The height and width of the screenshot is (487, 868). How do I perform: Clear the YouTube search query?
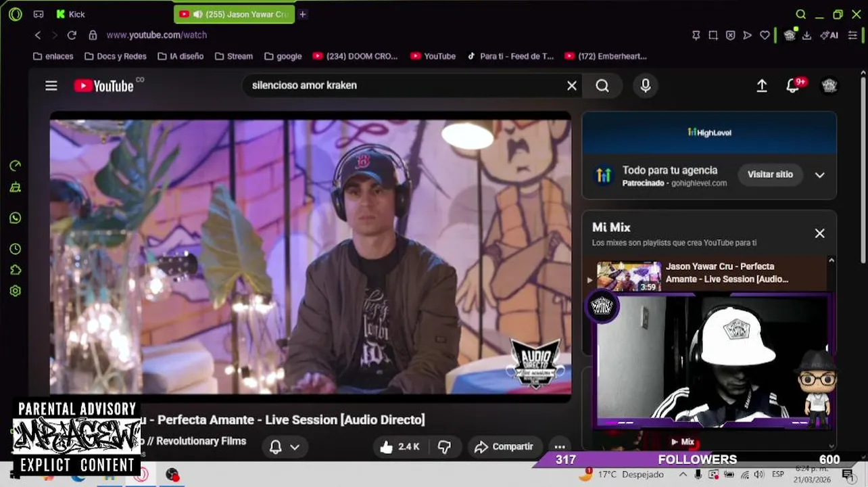pos(572,86)
